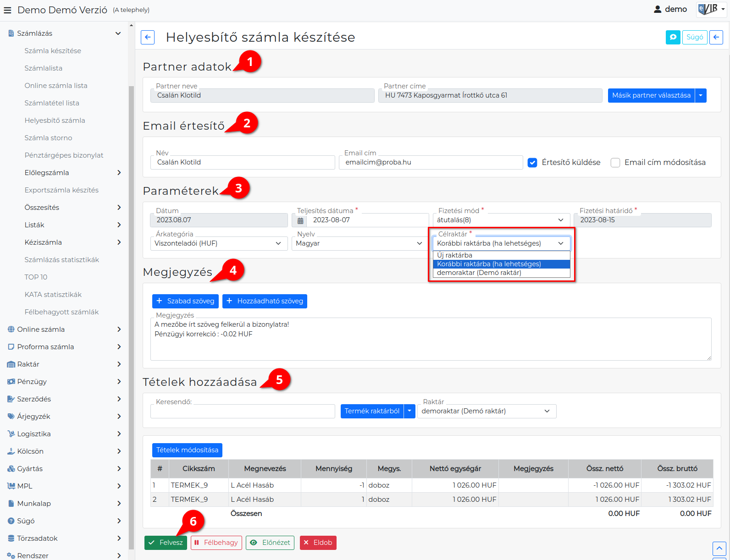Expand the Előlegszámla submenu
This screenshot has height=560, width=730.
119,173
